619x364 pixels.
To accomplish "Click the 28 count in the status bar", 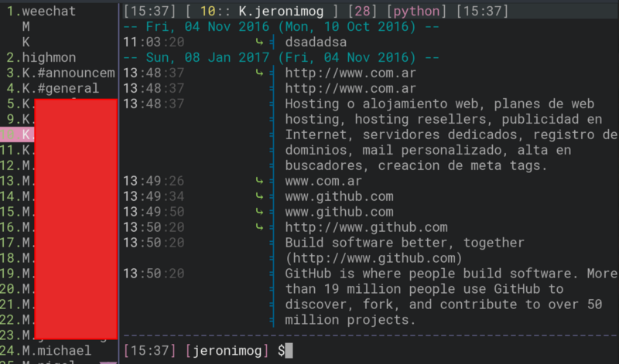I will [x=362, y=12].
